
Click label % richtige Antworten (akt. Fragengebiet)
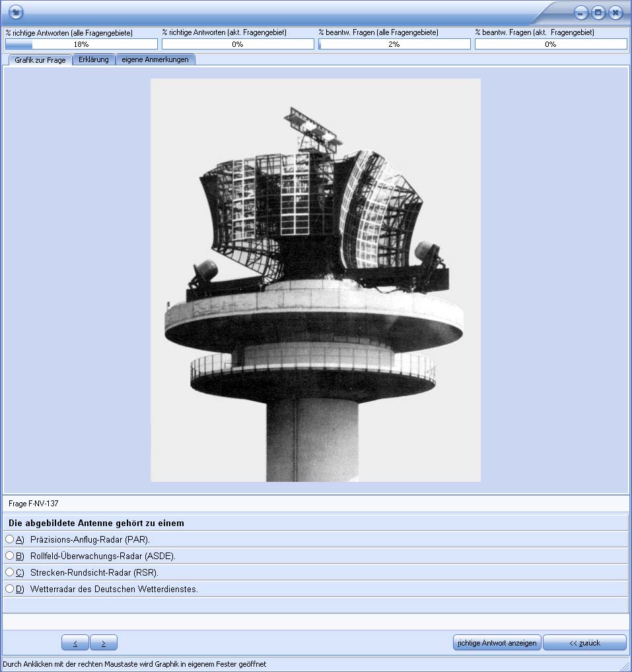(225, 32)
